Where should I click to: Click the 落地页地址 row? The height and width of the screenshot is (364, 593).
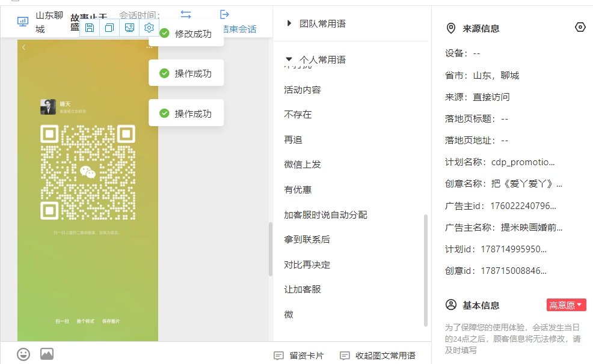tap(476, 141)
